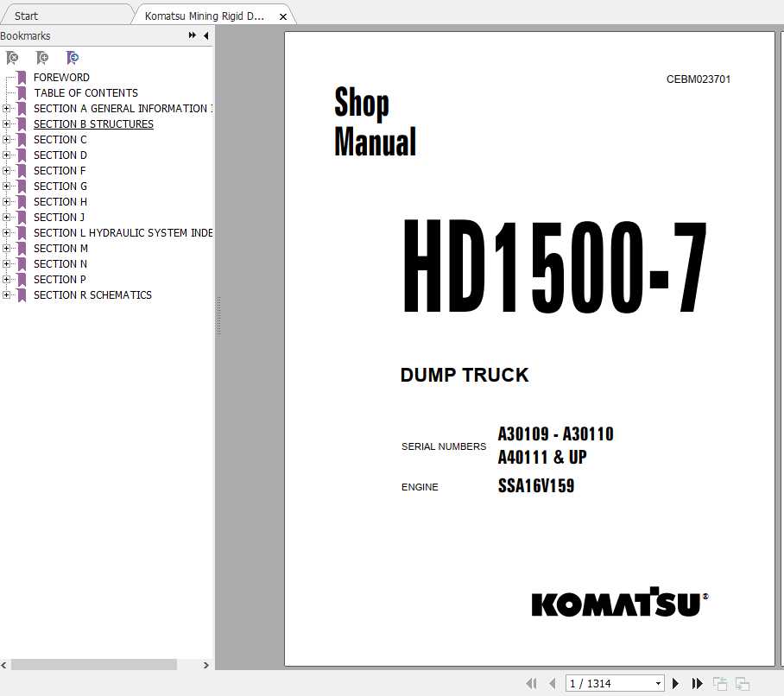Select the SECTION D bookmark
Viewport: 784px width, 696px height.
coord(60,155)
